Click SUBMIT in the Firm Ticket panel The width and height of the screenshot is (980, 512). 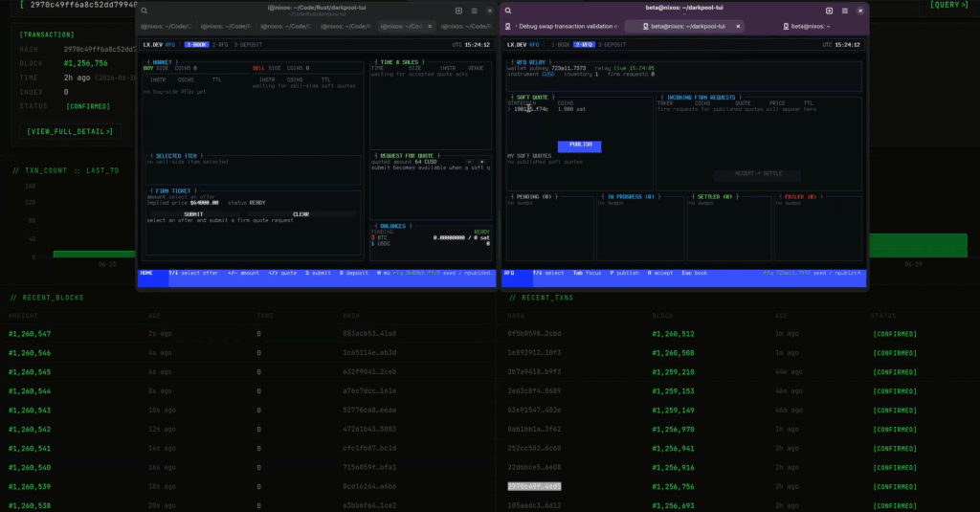point(193,214)
